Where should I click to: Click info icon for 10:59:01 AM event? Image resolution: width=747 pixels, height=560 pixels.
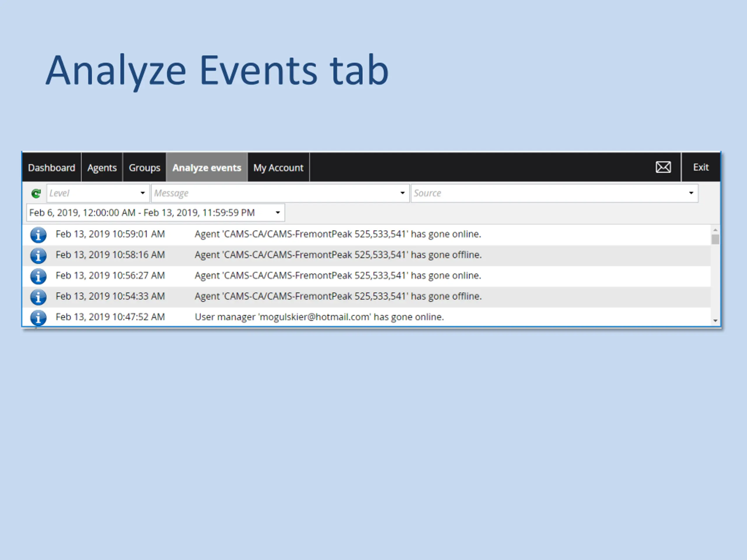pos(38,235)
